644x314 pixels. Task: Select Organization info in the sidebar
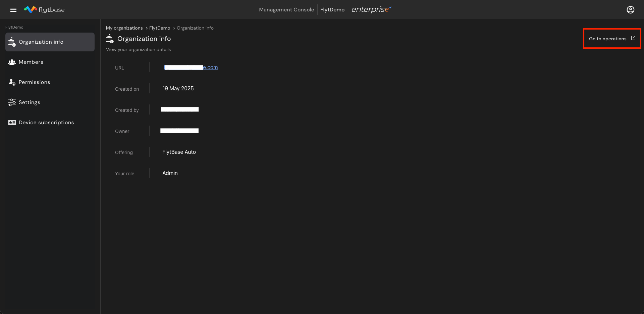pyautogui.click(x=50, y=42)
